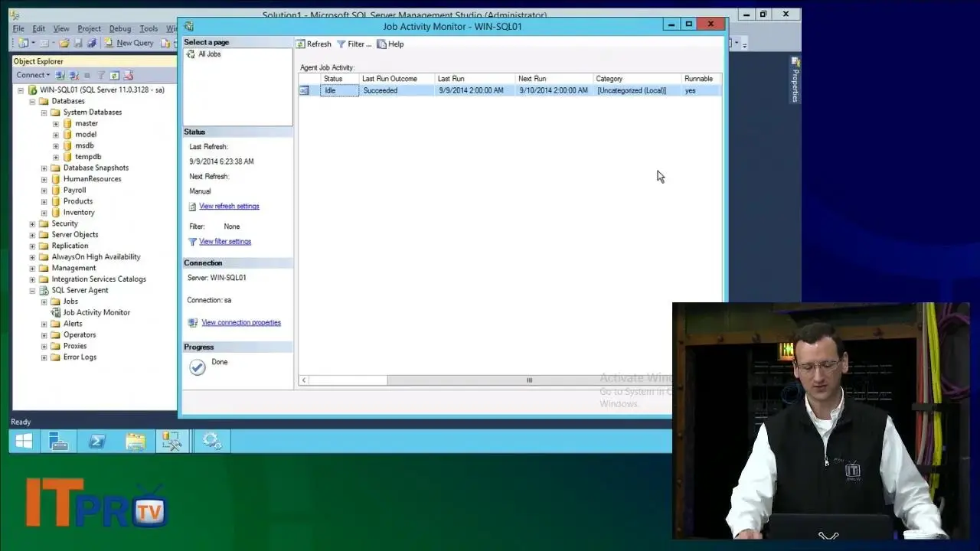Sort jobs by Category column header
Image resolution: width=980 pixels, height=551 pixels.
pyautogui.click(x=638, y=79)
